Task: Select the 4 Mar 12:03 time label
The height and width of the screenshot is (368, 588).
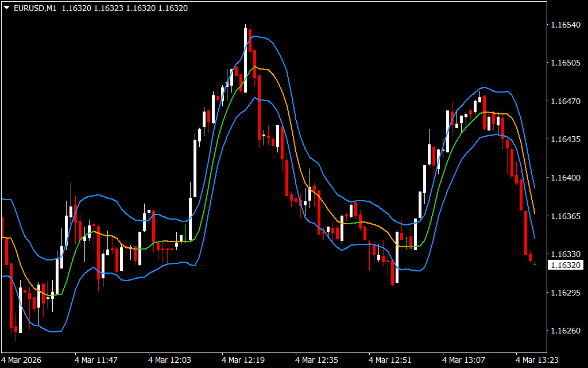Action: pyautogui.click(x=169, y=360)
